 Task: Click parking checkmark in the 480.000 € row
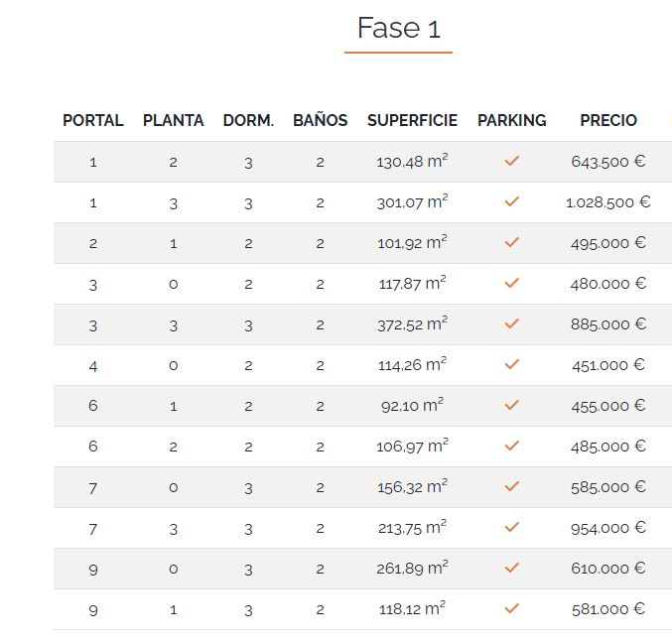pyautogui.click(x=512, y=283)
